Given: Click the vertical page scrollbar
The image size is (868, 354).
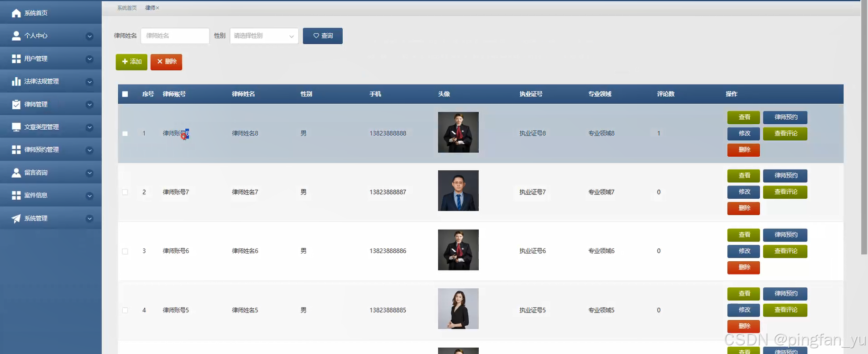Looking at the screenshot, I should coord(864,128).
